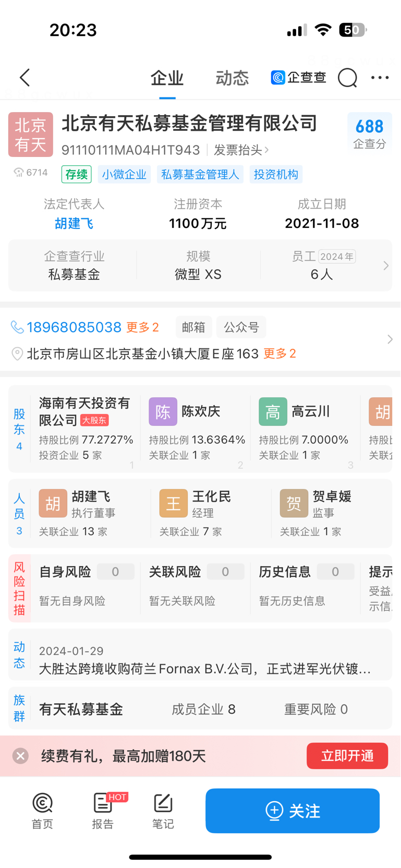Image resolution: width=401 pixels, height=868 pixels.
Task: Tap the 立即开通 button
Action: pyautogui.click(x=347, y=756)
